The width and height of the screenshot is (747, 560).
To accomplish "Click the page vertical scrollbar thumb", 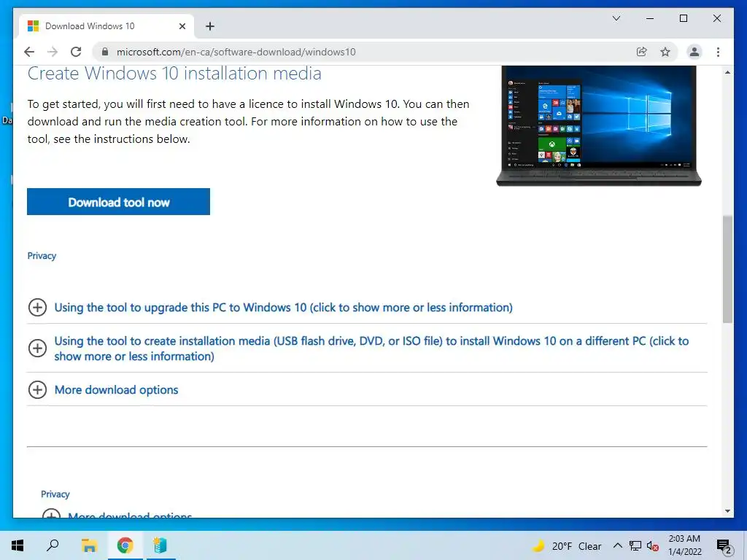I will [x=727, y=269].
